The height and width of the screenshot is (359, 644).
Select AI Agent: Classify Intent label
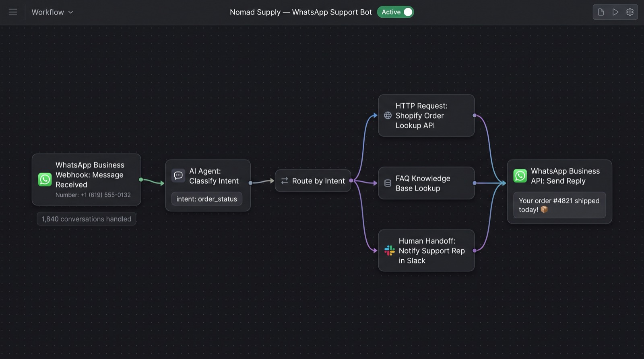point(214,176)
